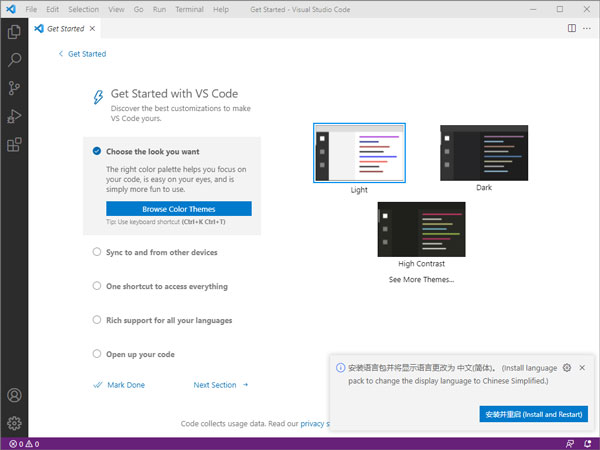Open the Run and Debug view
The width and height of the screenshot is (600, 450).
tap(14, 116)
